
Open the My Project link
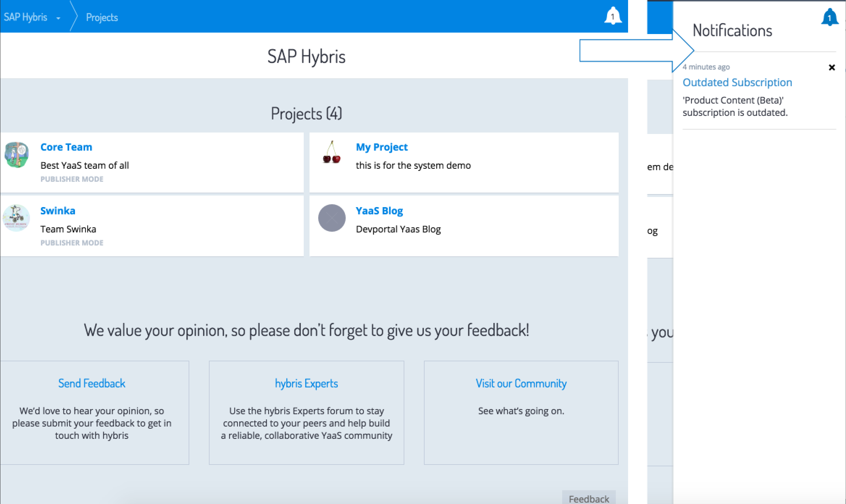[382, 147]
